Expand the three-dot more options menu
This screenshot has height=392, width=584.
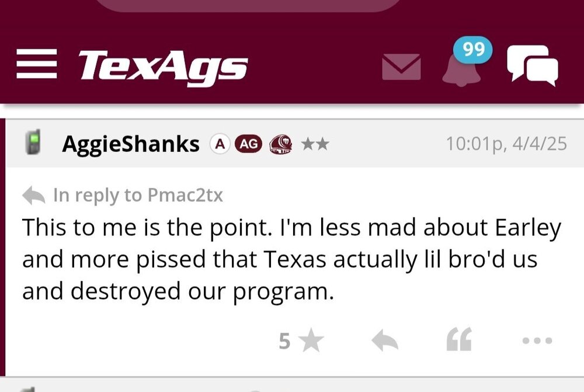point(537,341)
